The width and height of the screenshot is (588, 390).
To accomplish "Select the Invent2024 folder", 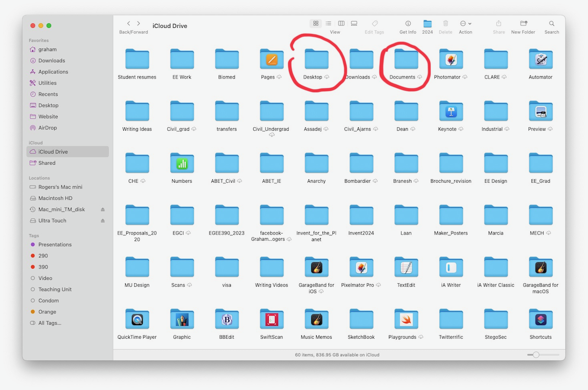I will pyautogui.click(x=362, y=215).
